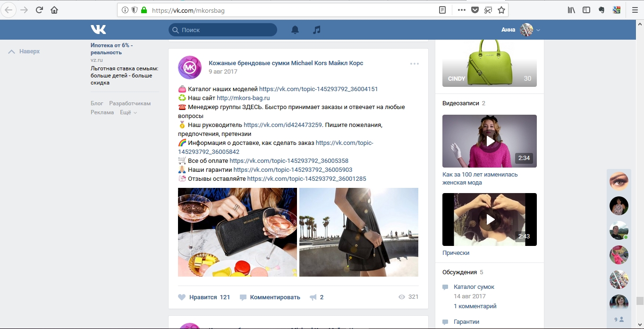The width and height of the screenshot is (644, 329).
Task: Open the black handbag beach photo
Action: [359, 232]
